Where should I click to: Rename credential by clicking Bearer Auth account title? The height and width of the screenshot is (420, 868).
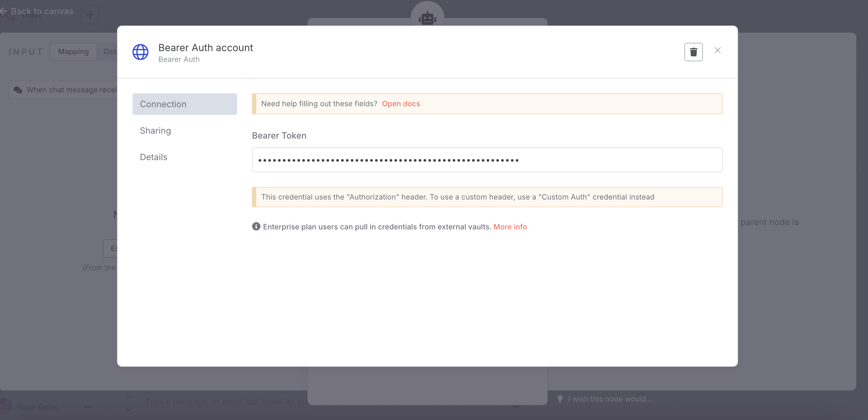click(205, 47)
